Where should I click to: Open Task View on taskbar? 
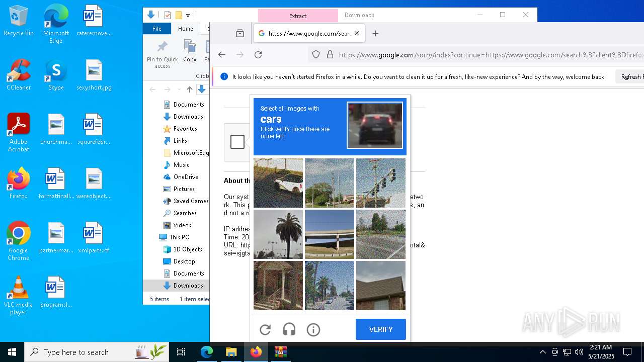[x=181, y=352]
